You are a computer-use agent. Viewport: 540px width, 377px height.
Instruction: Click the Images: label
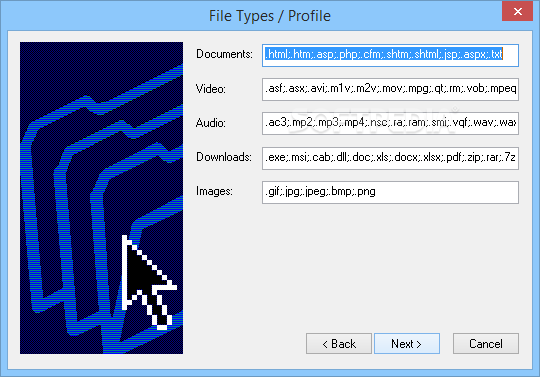pos(214,191)
